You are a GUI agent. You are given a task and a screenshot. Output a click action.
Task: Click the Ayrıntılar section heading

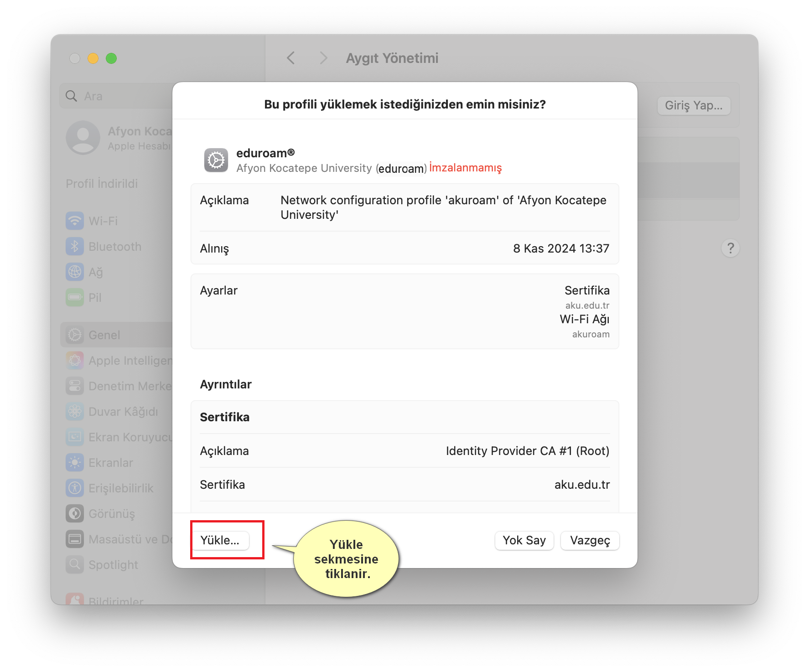[x=226, y=384]
